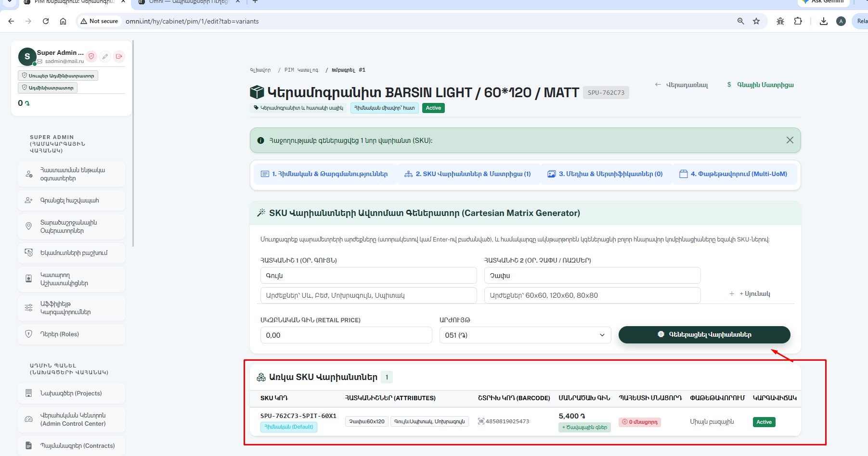Screen dimensions: 868x456
Task: Click the retail price field 0,00
Action: pos(346,335)
